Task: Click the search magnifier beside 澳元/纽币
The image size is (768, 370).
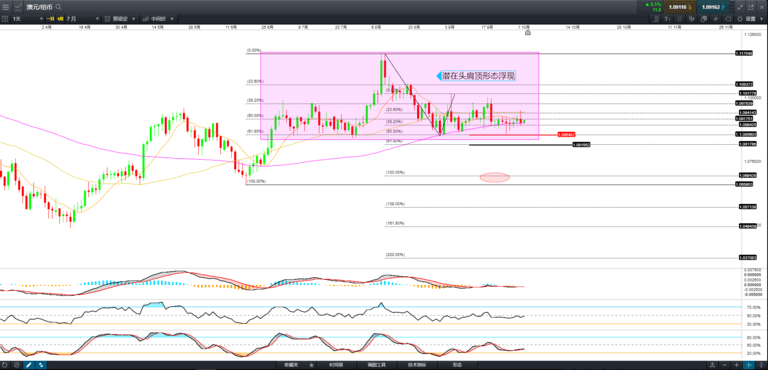Action: (59, 7)
